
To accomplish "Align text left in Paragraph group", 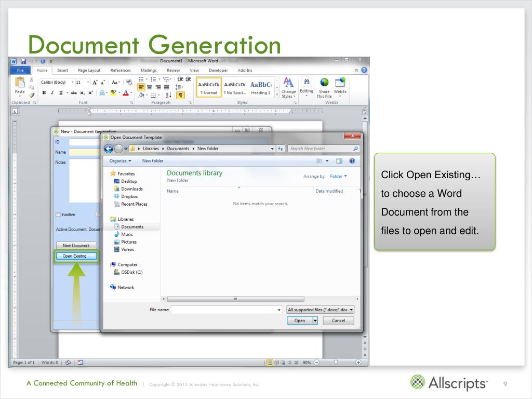I will coord(141,87).
